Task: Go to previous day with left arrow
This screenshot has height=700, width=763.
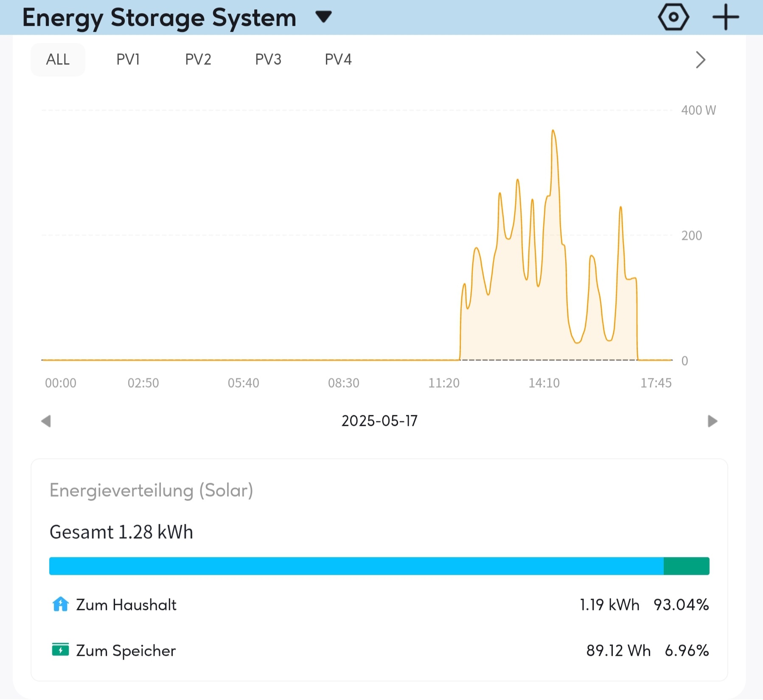Action: click(46, 421)
